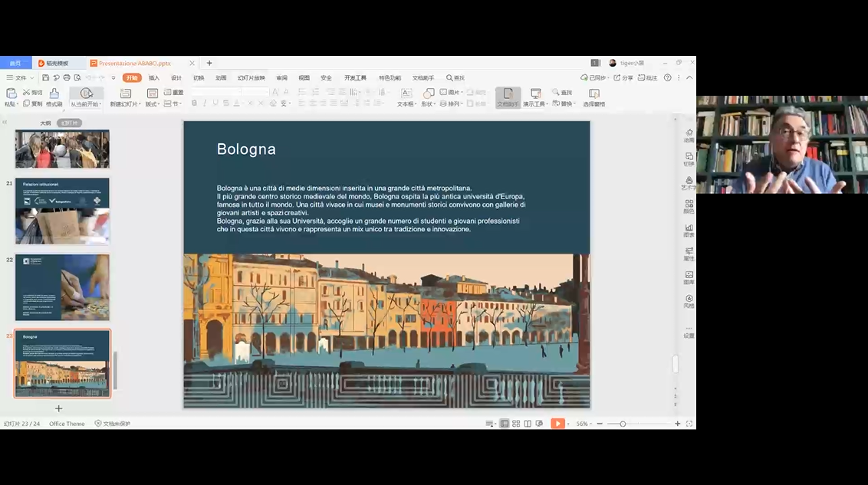
Task: Select slide 22 thumbnail in slide panel
Action: pyautogui.click(x=62, y=287)
